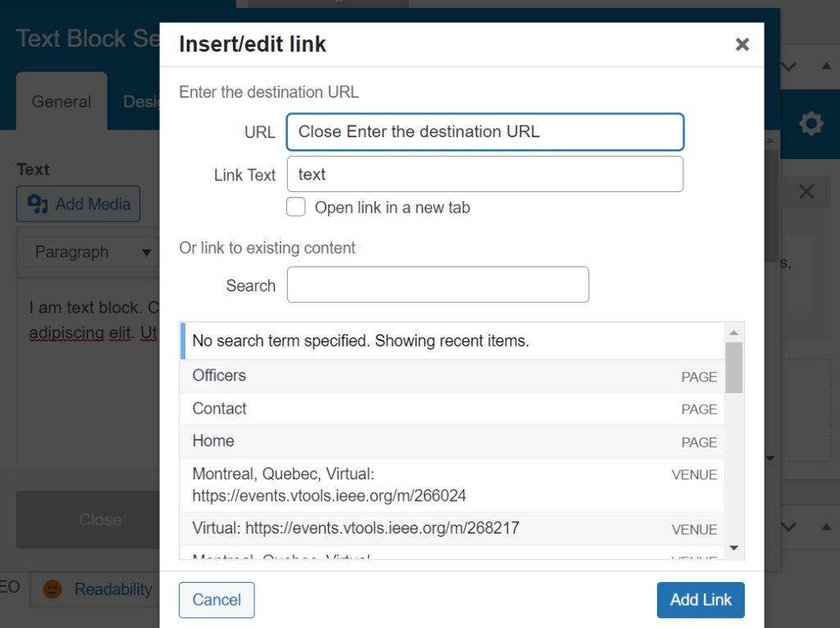The image size is (840, 628).
Task: Close the Insert/edit link dialog
Action: (742, 44)
